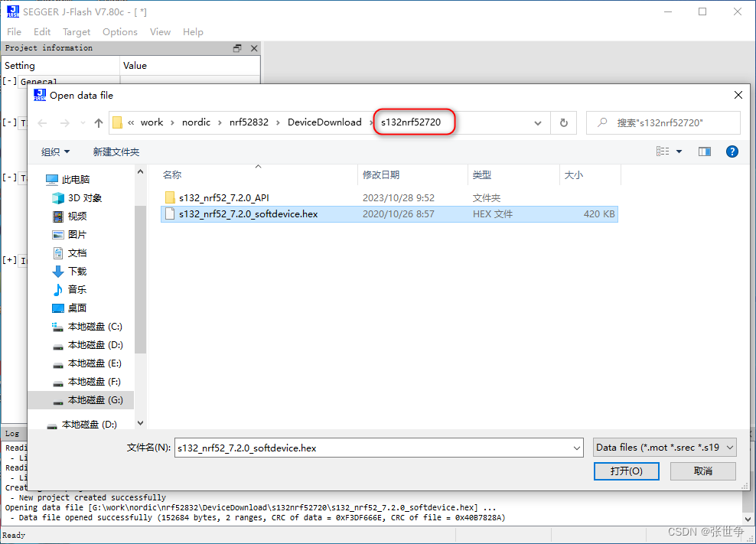756x544 pixels.
Task: Open the Target menu
Action: point(77,32)
